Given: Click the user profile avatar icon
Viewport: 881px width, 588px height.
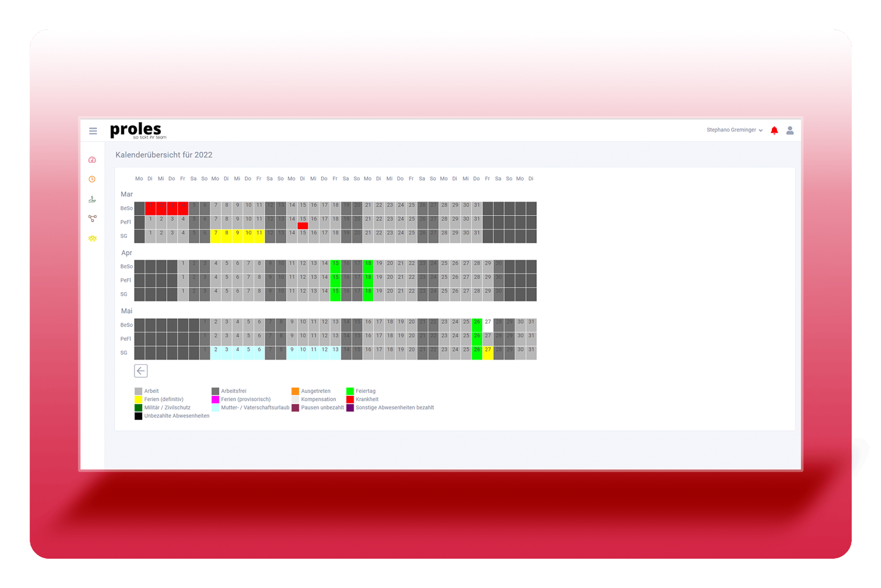Looking at the screenshot, I should pos(790,130).
